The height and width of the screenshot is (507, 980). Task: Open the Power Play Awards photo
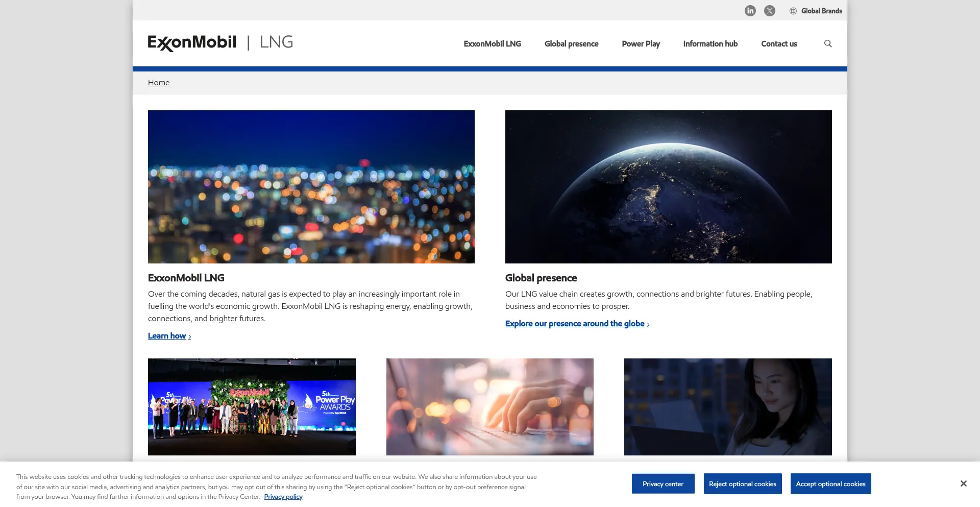point(252,407)
